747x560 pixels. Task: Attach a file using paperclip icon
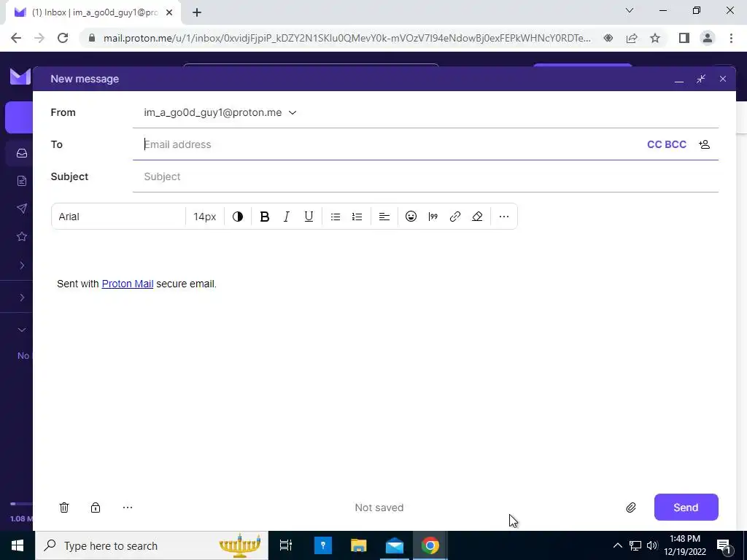(631, 507)
